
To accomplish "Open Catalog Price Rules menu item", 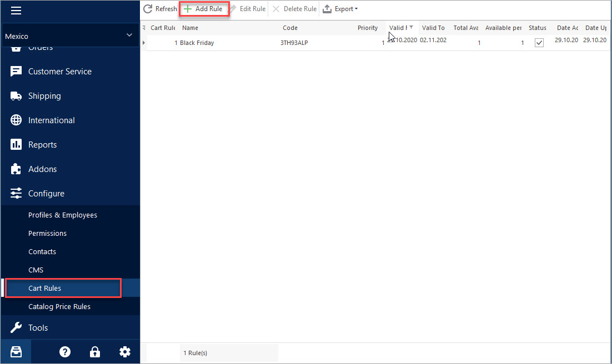I will (x=59, y=306).
